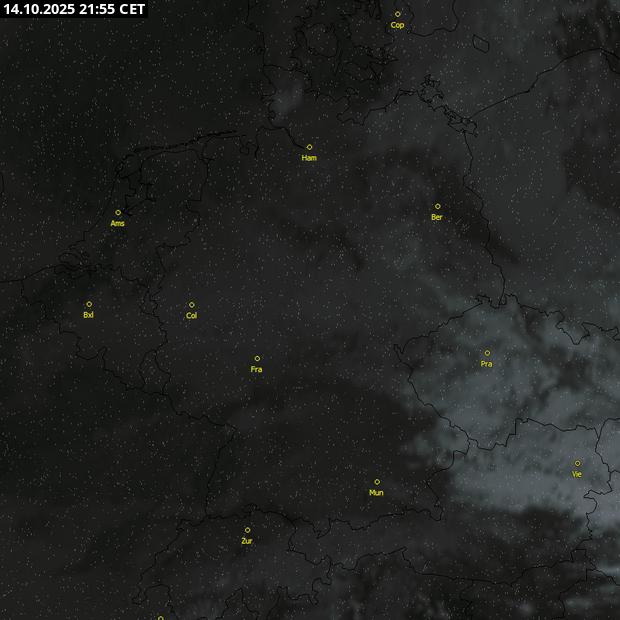Viewport: 620px width, 620px height.
Task: Click the "Zur" text label
Action: coord(247,541)
